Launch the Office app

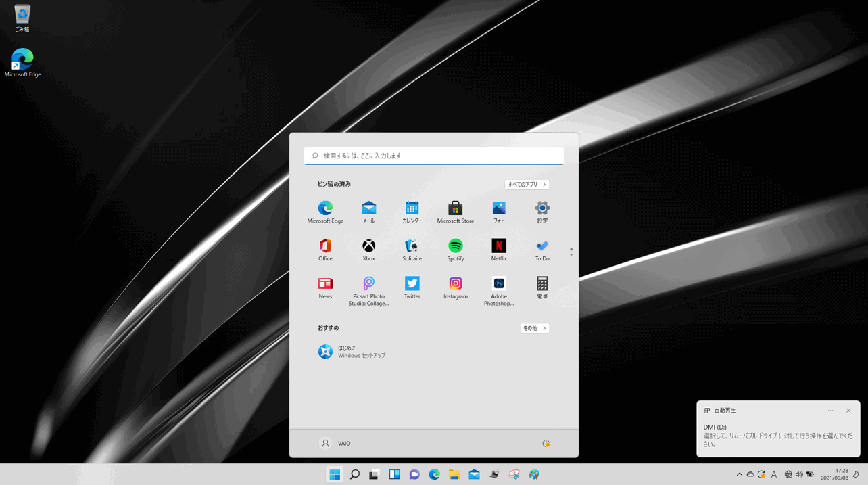click(x=325, y=250)
